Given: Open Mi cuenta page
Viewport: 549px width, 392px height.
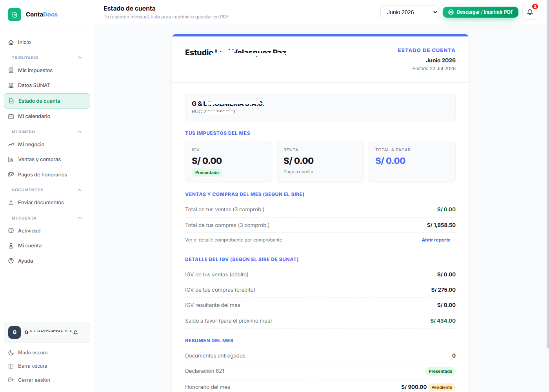Looking at the screenshot, I should coord(47,246).
